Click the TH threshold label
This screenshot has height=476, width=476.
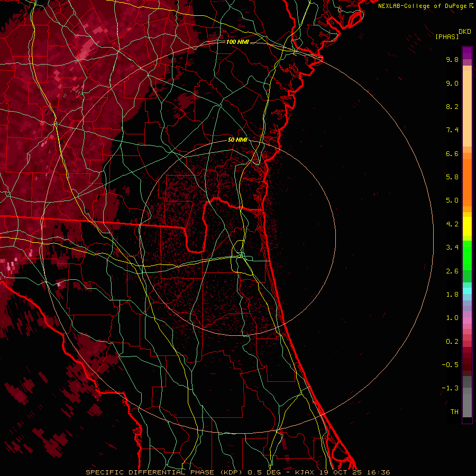point(454,412)
